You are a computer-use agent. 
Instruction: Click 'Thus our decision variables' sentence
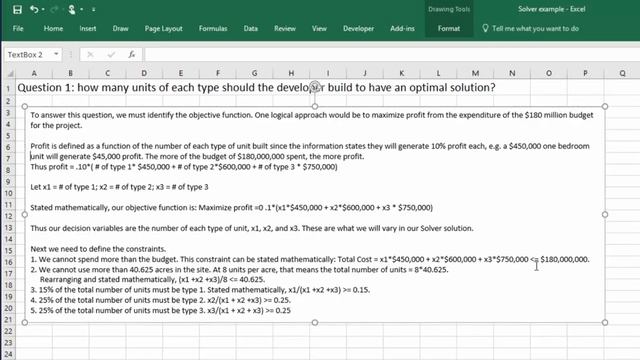[x=252, y=228]
